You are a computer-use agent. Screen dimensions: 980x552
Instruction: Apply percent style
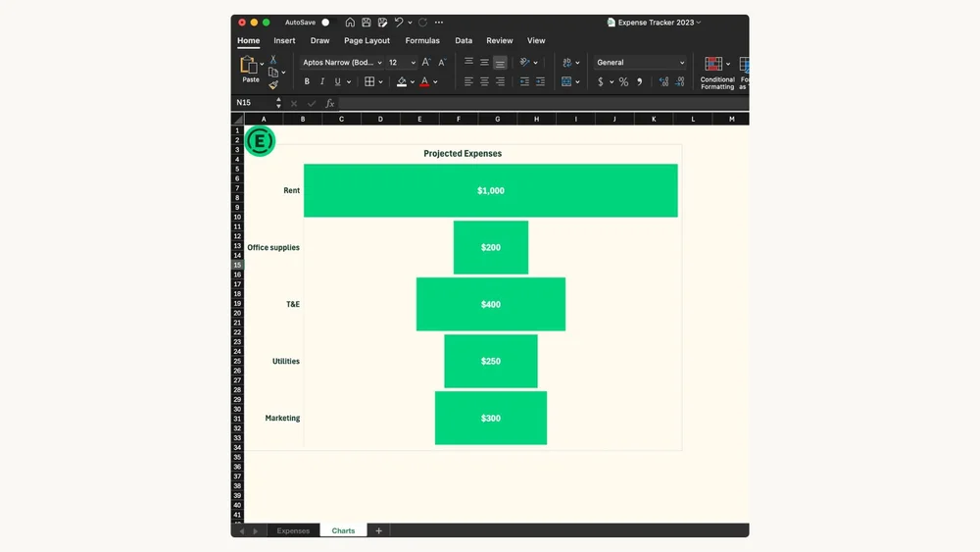(x=623, y=82)
